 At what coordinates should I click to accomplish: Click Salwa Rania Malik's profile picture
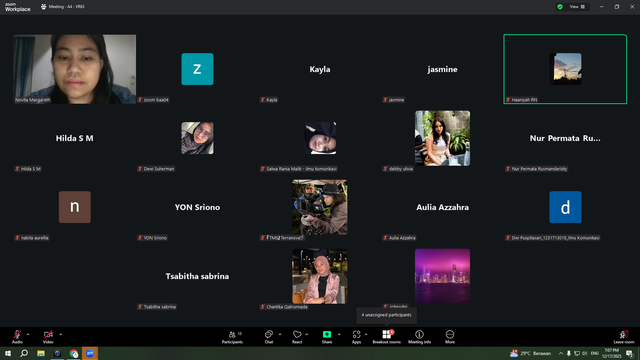[320, 138]
